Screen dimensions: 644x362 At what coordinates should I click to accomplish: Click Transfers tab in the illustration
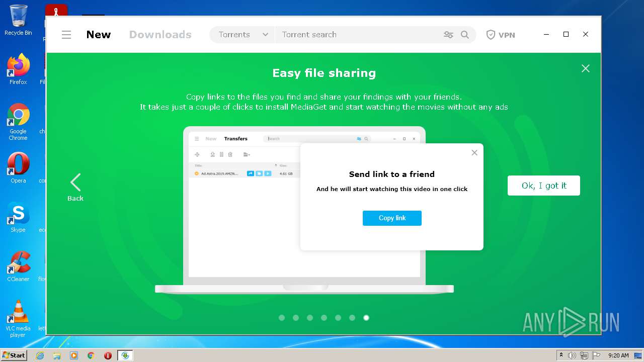236,139
